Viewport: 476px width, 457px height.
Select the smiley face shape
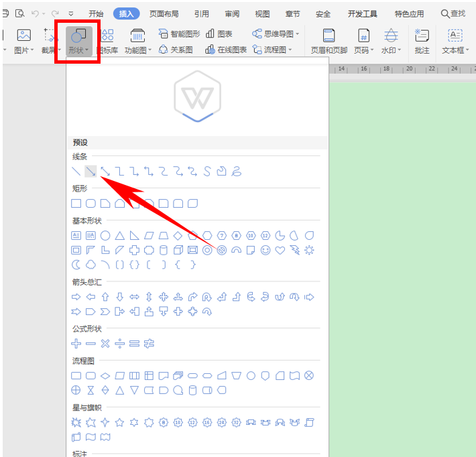tap(265, 250)
